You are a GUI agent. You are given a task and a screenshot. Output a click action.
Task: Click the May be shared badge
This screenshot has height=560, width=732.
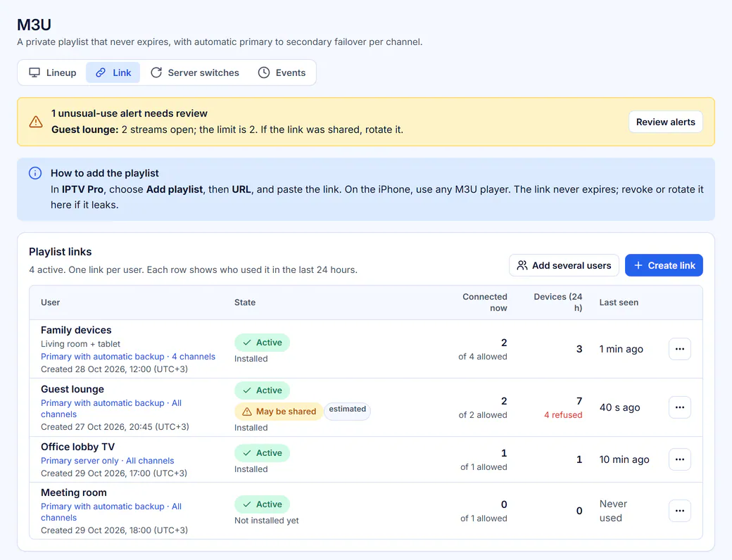coord(279,412)
